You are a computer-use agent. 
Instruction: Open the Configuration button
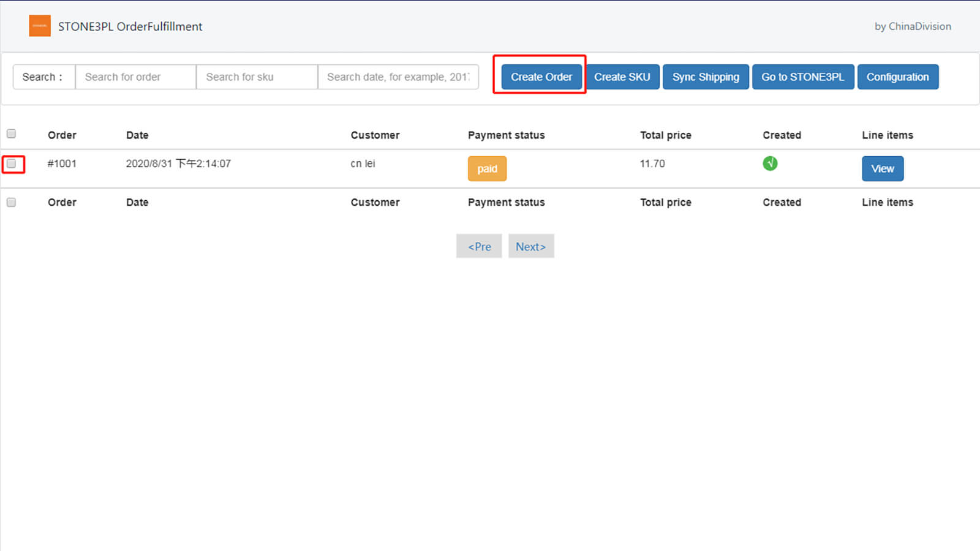[x=897, y=77]
